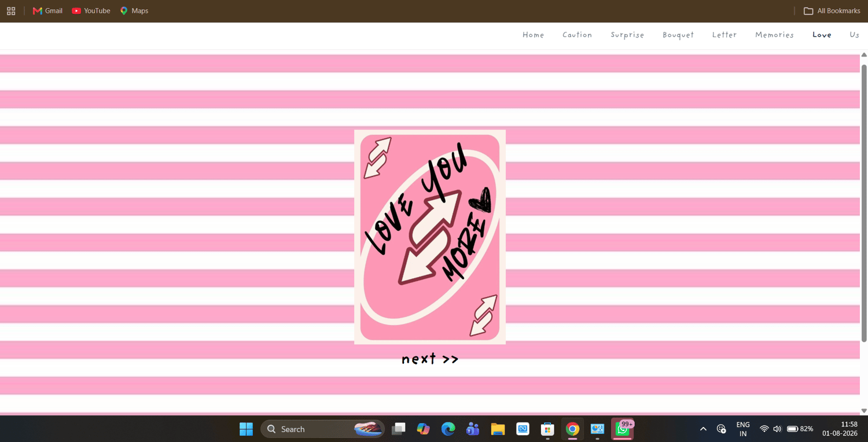Show hidden system tray icons
This screenshot has width=868, height=442.
tap(703, 429)
